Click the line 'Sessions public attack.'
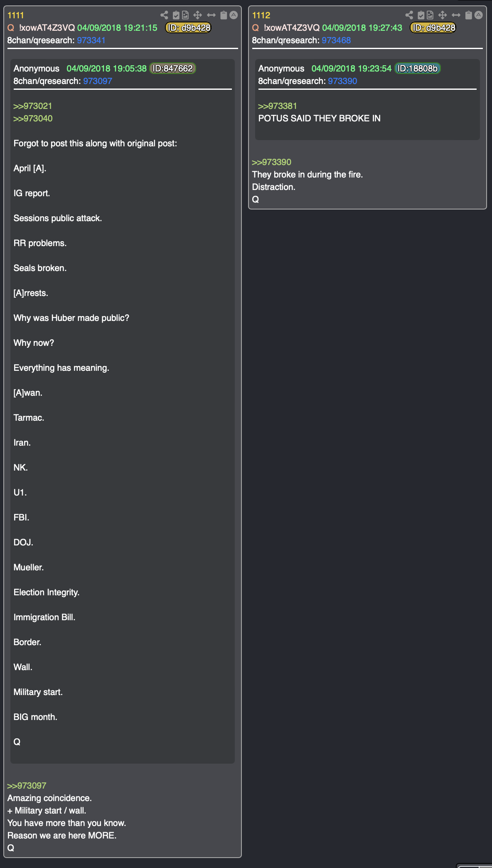 (57, 218)
